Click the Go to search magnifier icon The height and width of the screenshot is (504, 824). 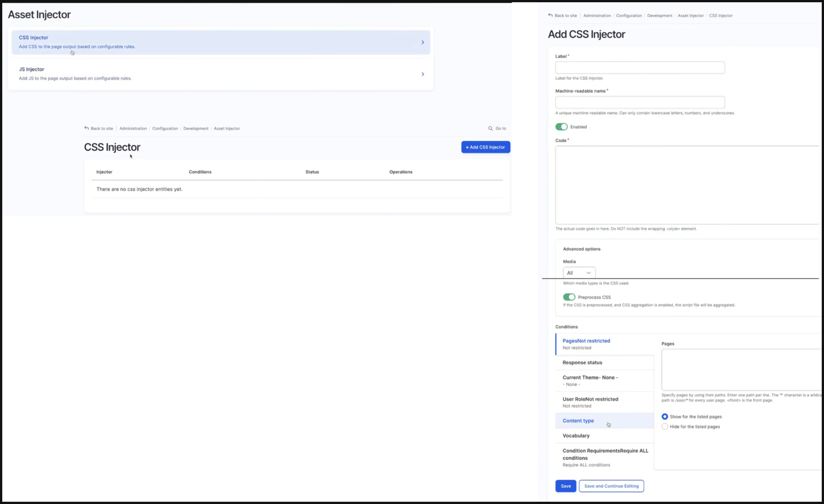[490, 128]
